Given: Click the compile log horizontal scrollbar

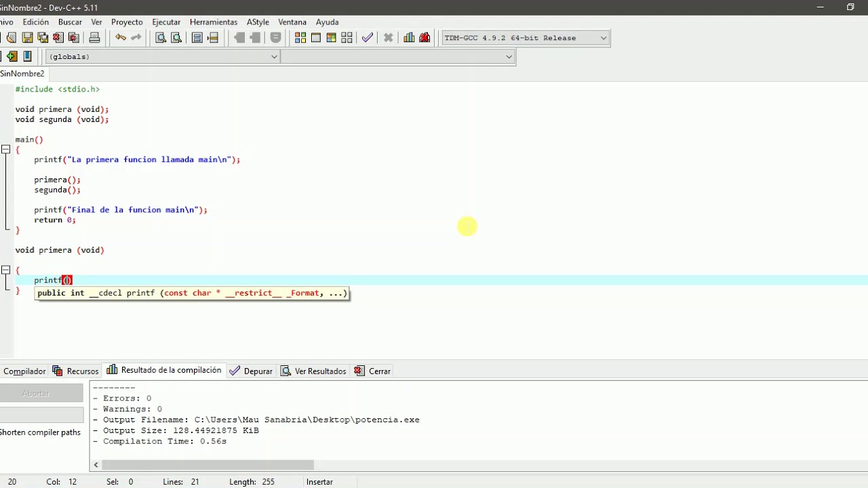Looking at the screenshot, I should click(208, 464).
